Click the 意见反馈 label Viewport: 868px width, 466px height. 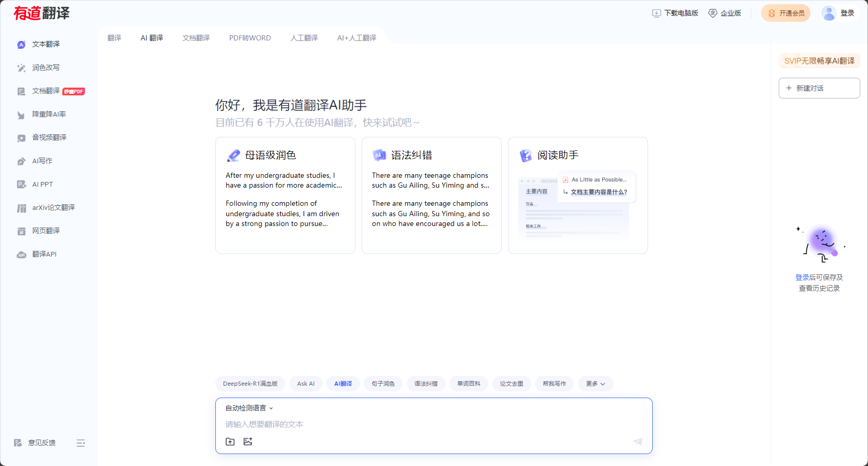pos(42,443)
